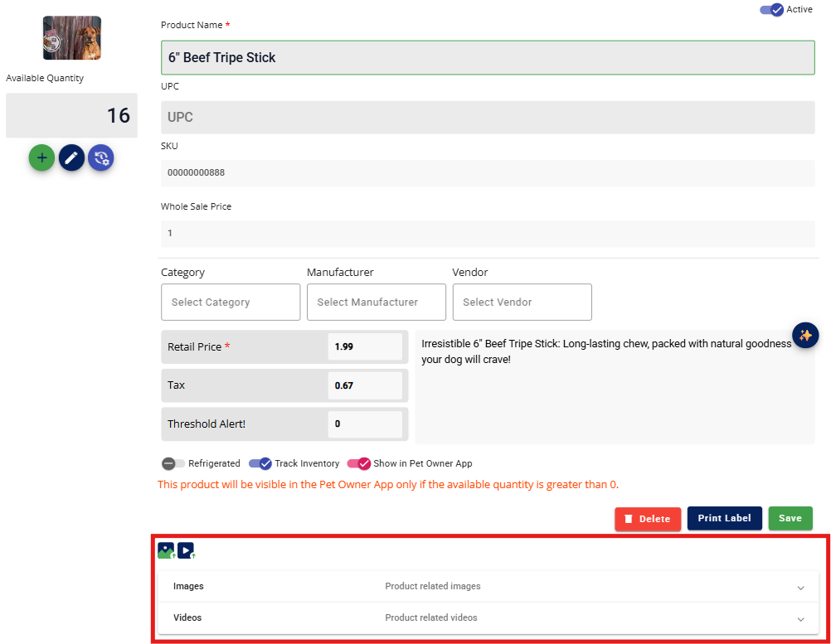
Task: Click the green Save button
Action: pyautogui.click(x=790, y=518)
